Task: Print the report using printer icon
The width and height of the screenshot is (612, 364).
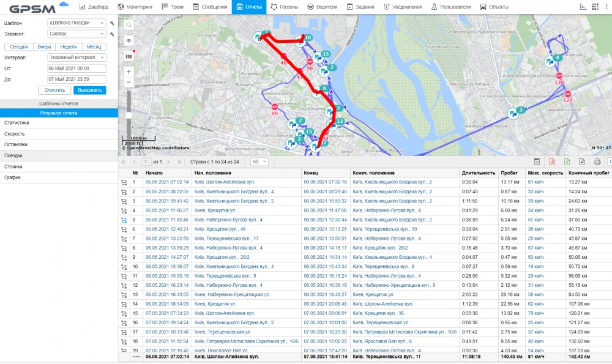Action: tap(597, 162)
